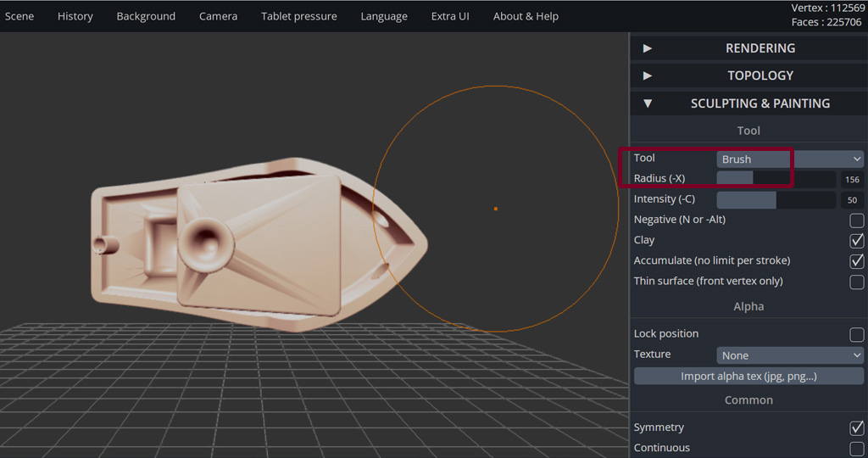
Task: Click the Radius value field showing 156
Action: pyautogui.click(x=852, y=180)
